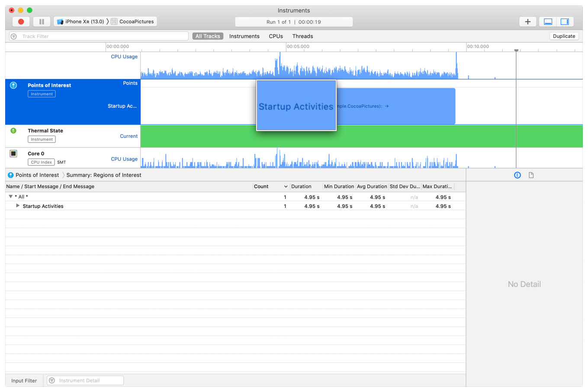Click the CPU Index badge
Viewport: 588px width, 392px height.
(x=41, y=162)
